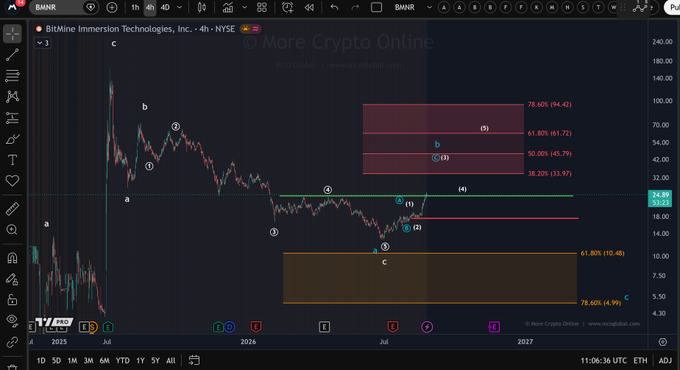This screenshot has width=680, height=370.
Task: Open the forecasting and measurement tools
Action: point(12,118)
